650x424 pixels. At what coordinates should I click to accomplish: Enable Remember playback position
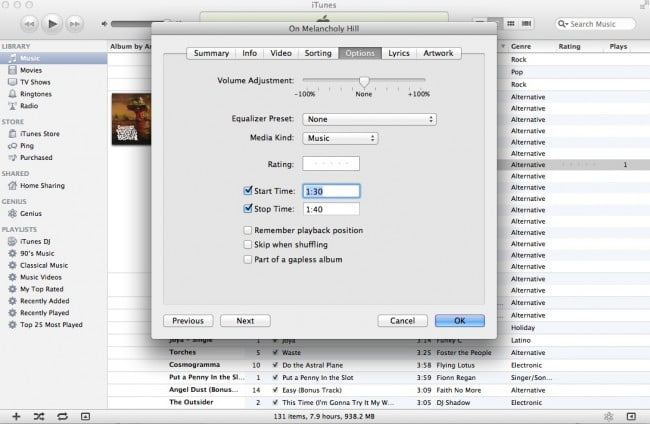pyautogui.click(x=247, y=230)
